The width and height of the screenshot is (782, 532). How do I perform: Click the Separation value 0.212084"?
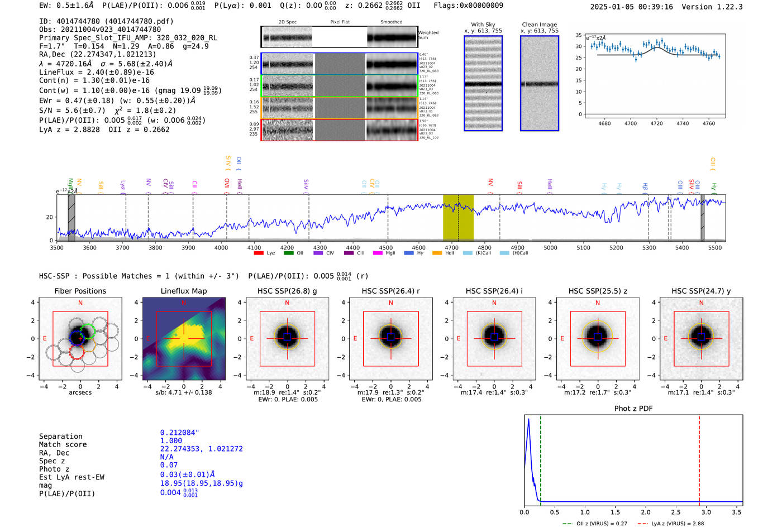tap(180, 433)
